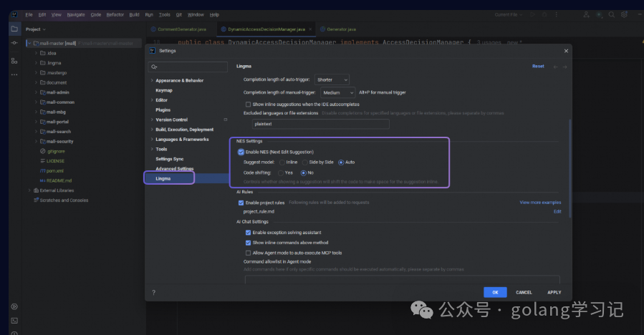Open the Project view dropdown
The width and height of the screenshot is (644, 335).
[x=36, y=29]
